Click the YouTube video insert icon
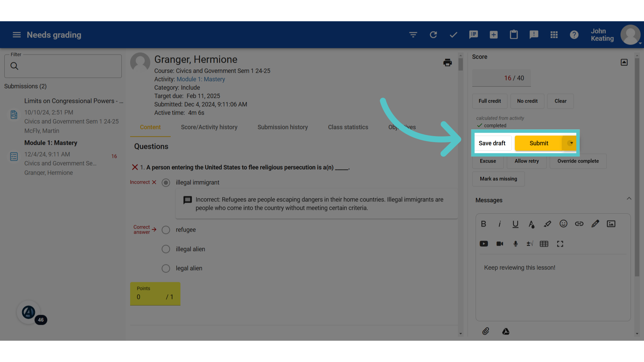Image resolution: width=644 pixels, height=362 pixels. 484,244
